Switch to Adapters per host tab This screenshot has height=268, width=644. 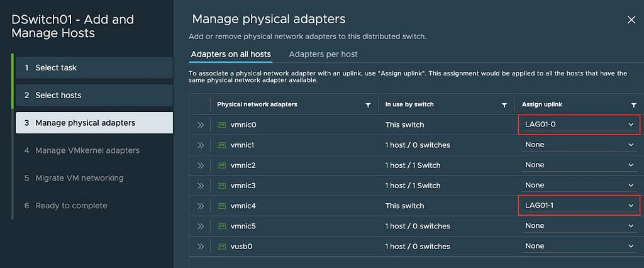[x=323, y=54]
